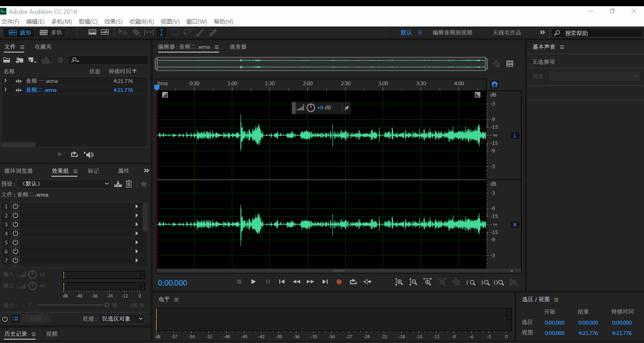The height and width of the screenshot is (343, 644).
Task: Toggle main effects rack power button
Action: coord(5,319)
